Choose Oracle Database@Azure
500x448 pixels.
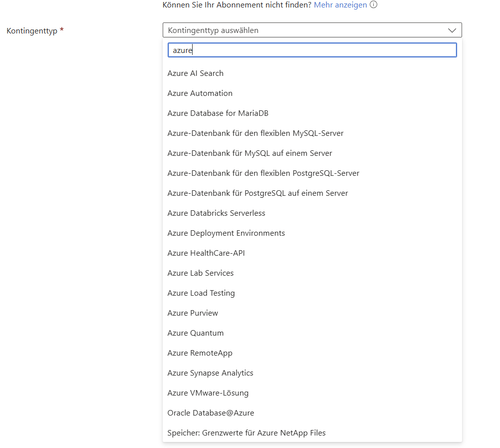(x=312, y=413)
